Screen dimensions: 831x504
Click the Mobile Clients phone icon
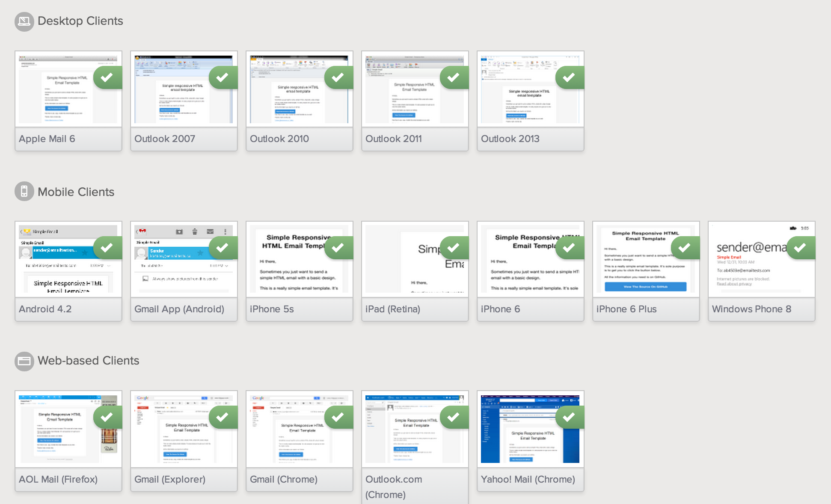click(x=24, y=191)
